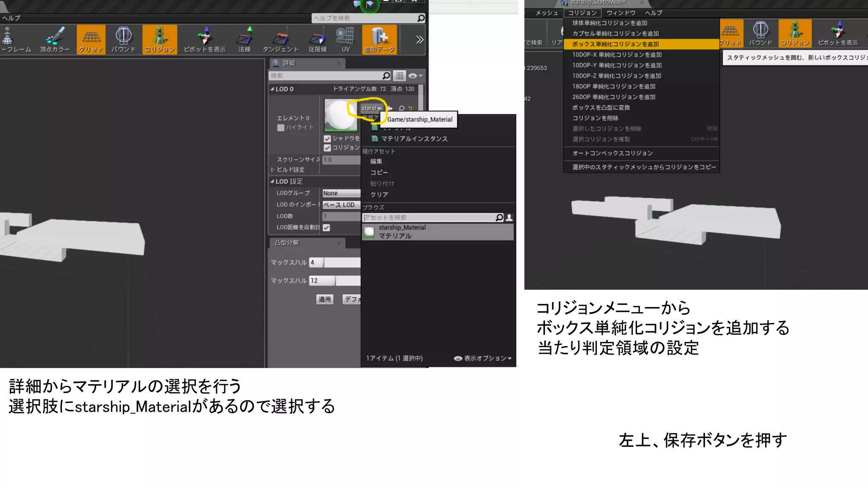
Task: Collapse the LOD 設定 section
Action: coord(272,181)
